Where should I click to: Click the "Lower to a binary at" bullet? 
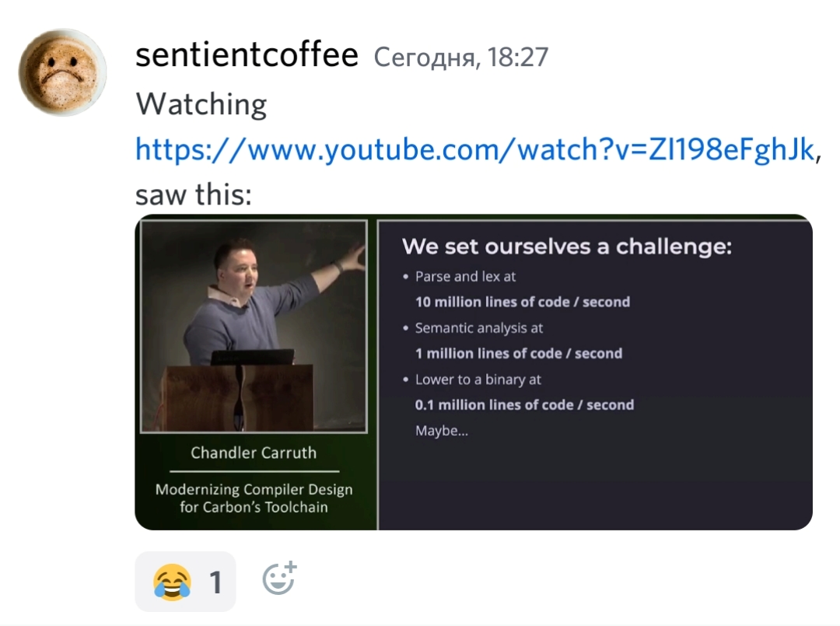(478, 379)
